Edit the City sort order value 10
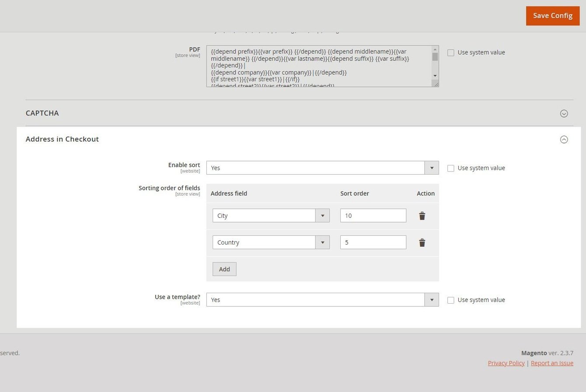 click(x=373, y=215)
